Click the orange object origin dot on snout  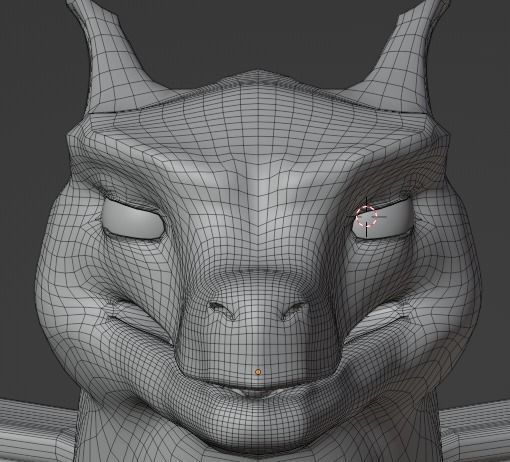[258, 372]
